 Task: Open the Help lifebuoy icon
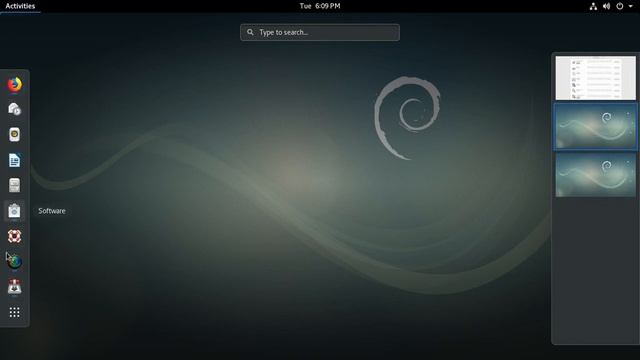click(x=15, y=236)
